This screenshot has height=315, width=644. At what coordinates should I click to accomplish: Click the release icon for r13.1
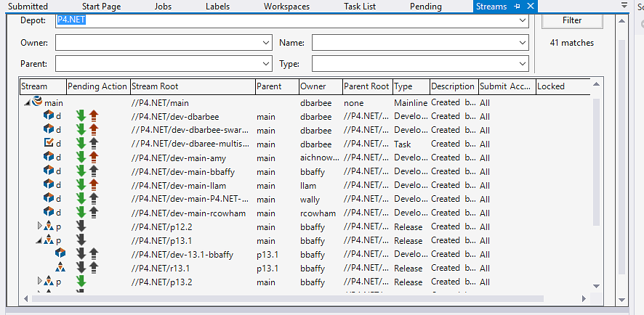point(60,268)
